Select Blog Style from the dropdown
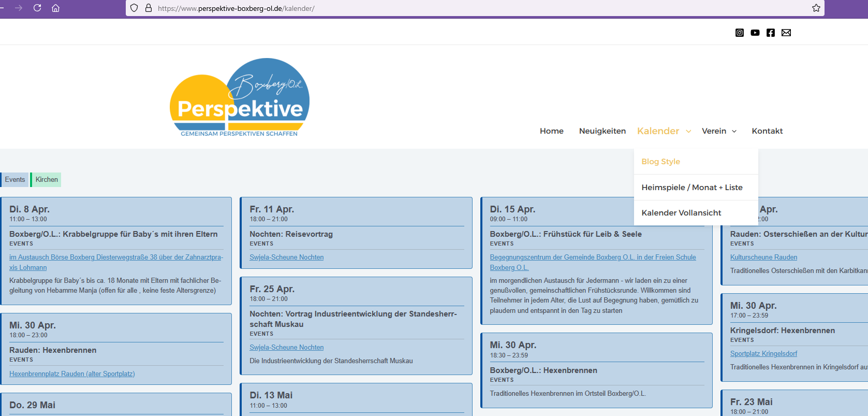The image size is (868, 416). click(x=660, y=162)
